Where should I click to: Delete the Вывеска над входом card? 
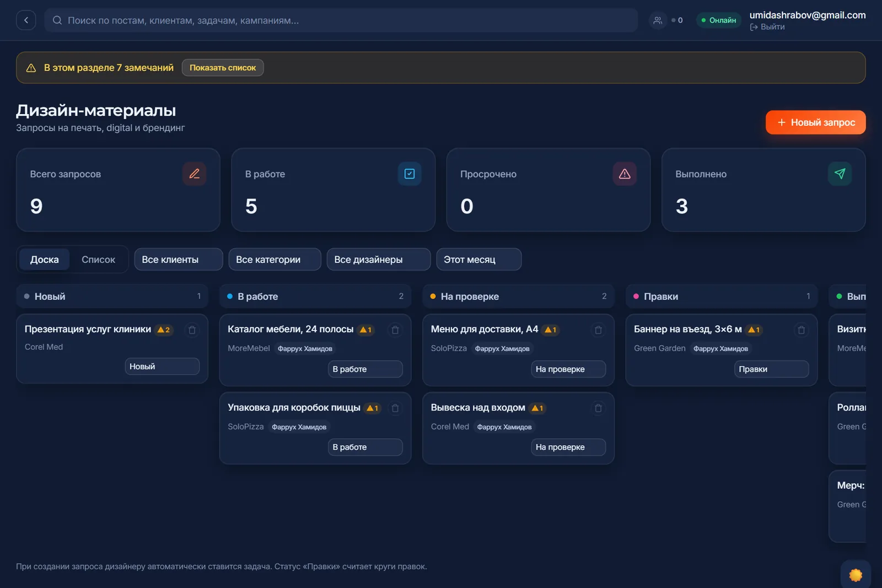(598, 408)
